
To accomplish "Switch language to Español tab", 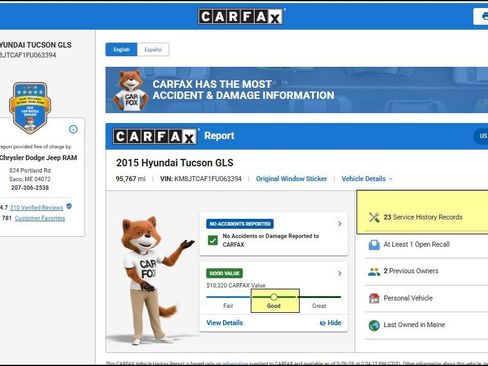I will point(153,50).
